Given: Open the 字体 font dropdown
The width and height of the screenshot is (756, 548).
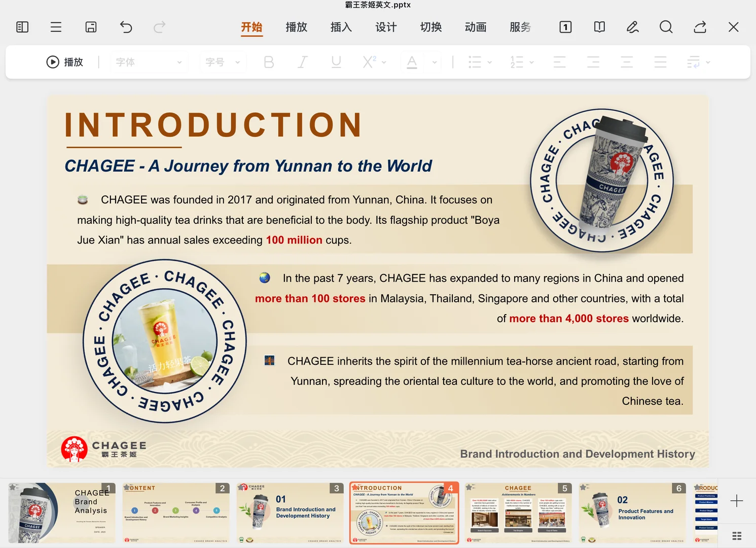Looking at the screenshot, I should click(x=149, y=62).
